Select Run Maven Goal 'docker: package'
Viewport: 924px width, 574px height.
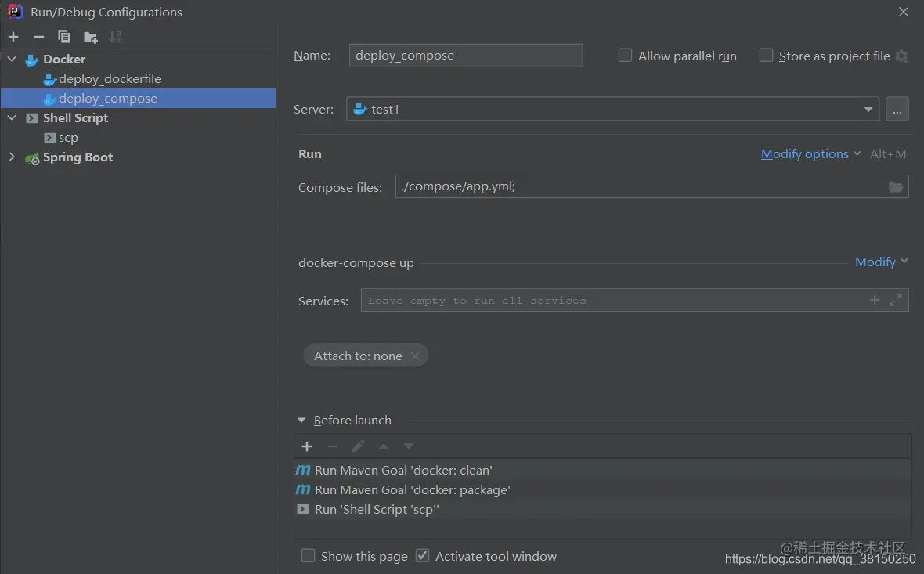coord(602,489)
